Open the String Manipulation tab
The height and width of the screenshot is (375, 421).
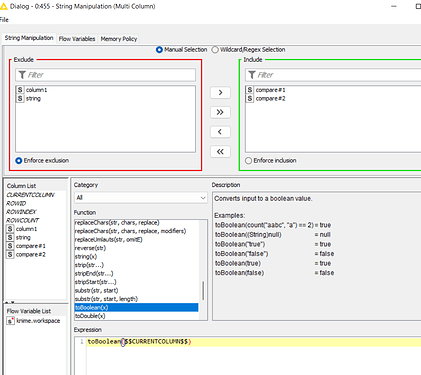pos(29,38)
